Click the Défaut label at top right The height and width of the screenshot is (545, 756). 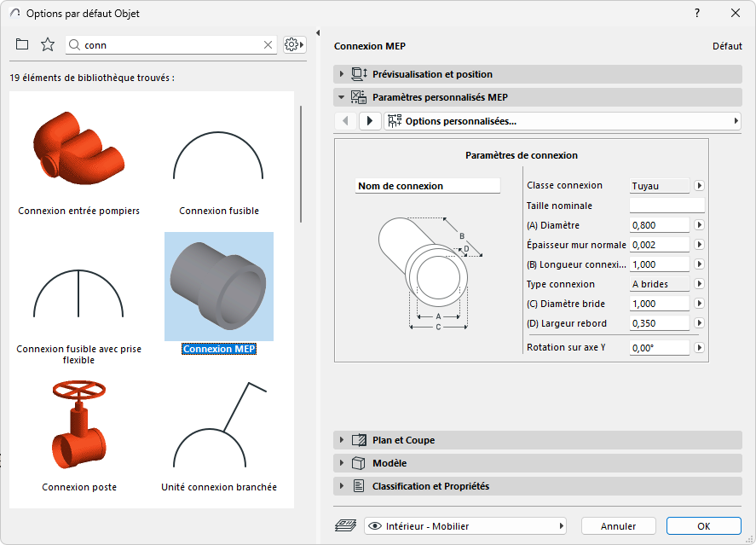pyautogui.click(x=726, y=46)
